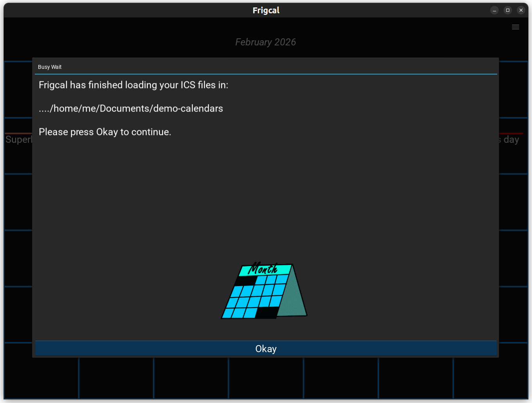Select the partially hidden 'day' event on right
Viewport: 532px width, 403px height.
pos(511,140)
